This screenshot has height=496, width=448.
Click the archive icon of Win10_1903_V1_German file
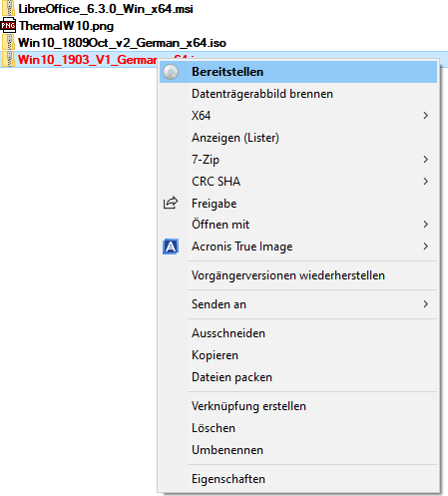[x=8, y=59]
